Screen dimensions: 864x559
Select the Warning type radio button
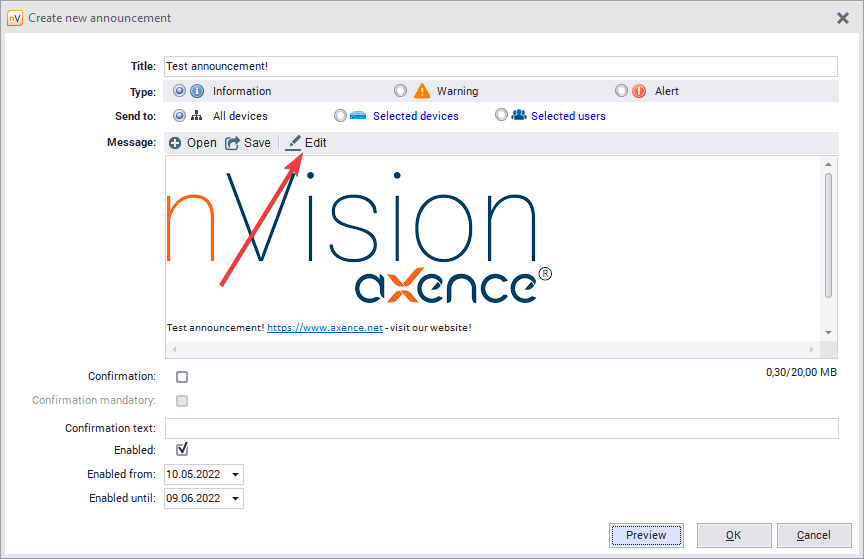[401, 91]
